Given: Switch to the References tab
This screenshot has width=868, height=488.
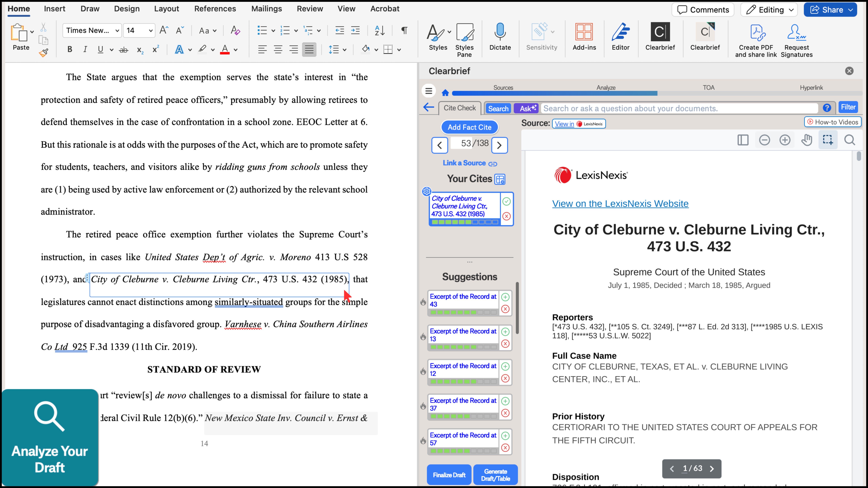Looking at the screenshot, I should (215, 9).
